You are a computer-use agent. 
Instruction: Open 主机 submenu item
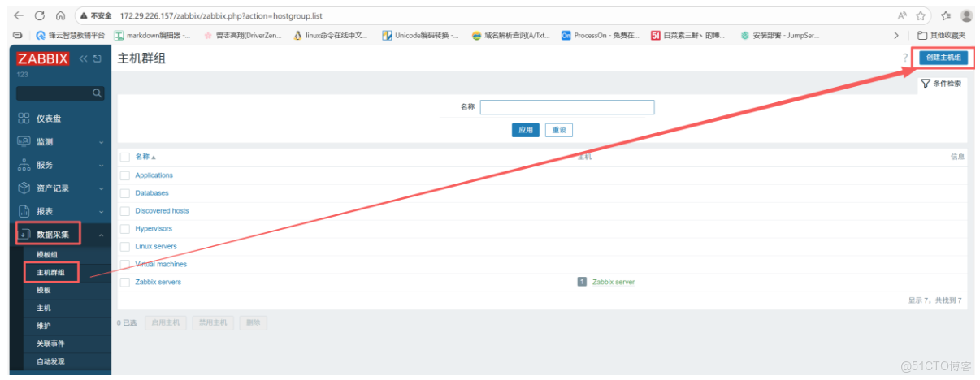click(44, 309)
